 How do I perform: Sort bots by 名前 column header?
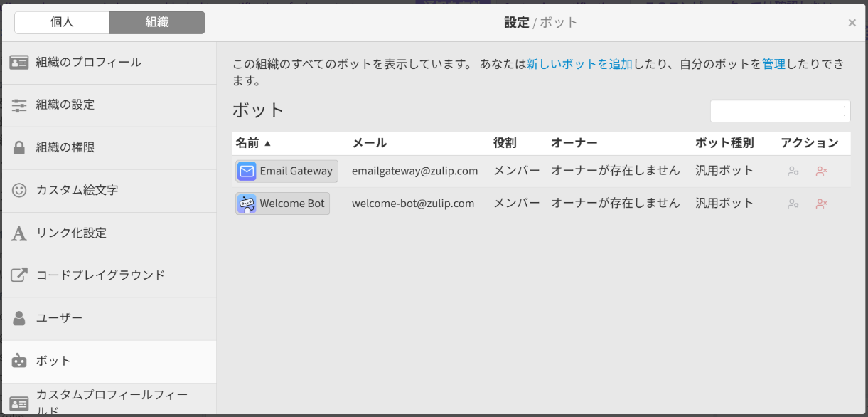(248, 143)
